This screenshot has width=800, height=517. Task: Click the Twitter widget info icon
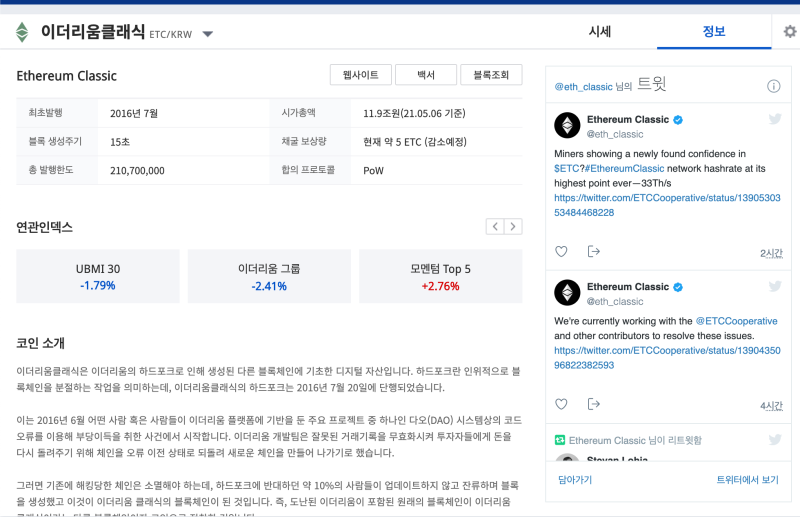[x=773, y=86]
